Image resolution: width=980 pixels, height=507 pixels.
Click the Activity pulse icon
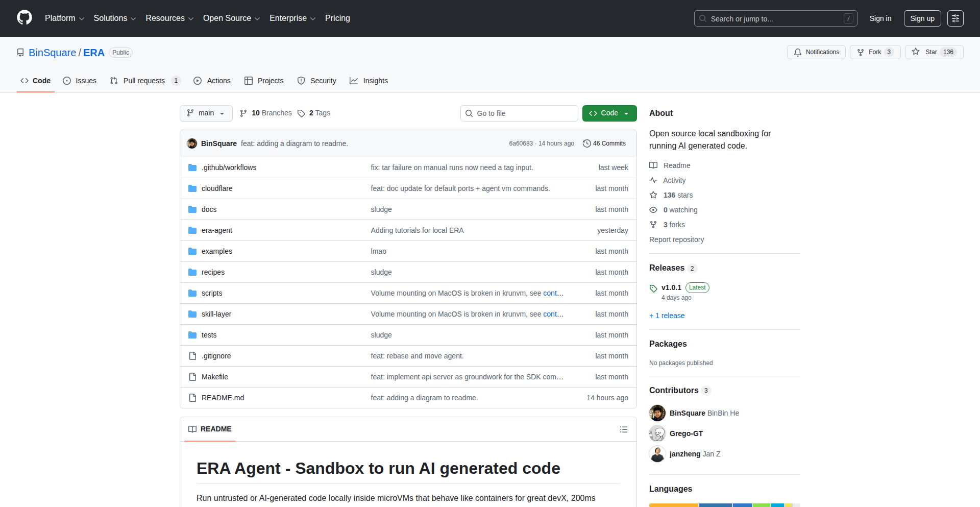[x=653, y=180]
